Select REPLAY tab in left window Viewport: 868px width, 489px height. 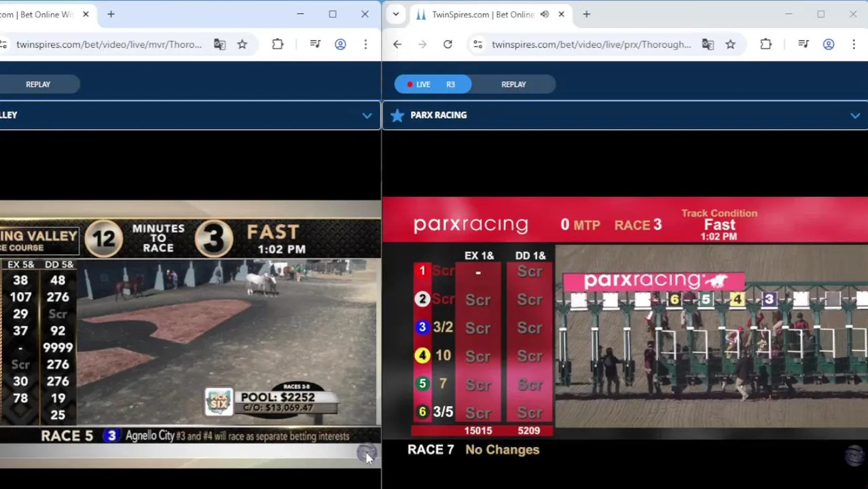(x=38, y=84)
